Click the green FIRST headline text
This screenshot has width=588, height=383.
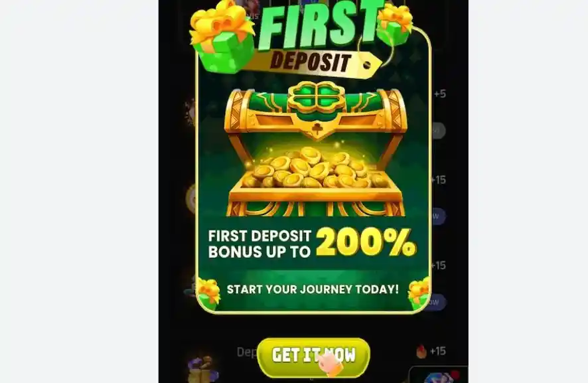coord(319,26)
